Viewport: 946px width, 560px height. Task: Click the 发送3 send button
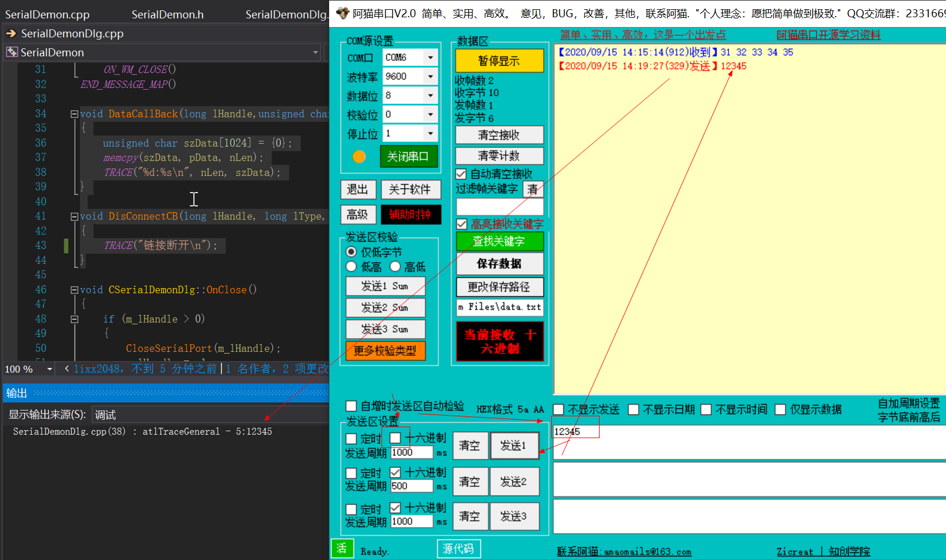pyautogui.click(x=514, y=516)
